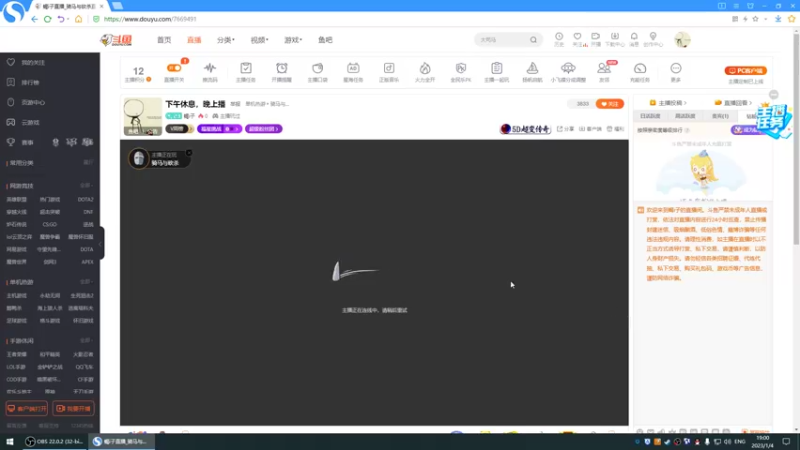The height and width of the screenshot is (450, 800).
Task: Click the browser refresh button
Action: [47, 19]
